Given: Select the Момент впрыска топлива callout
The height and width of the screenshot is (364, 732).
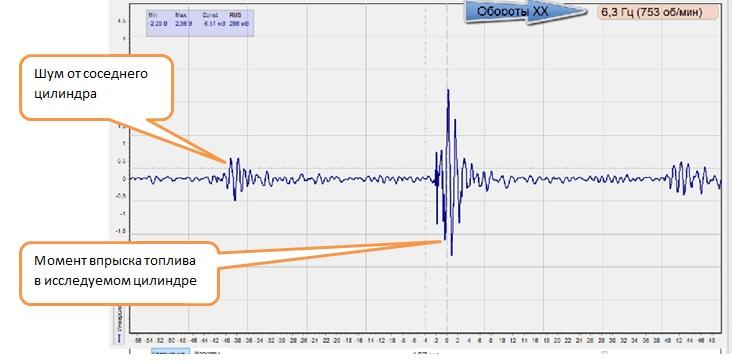Looking at the screenshot, I should point(119,273).
